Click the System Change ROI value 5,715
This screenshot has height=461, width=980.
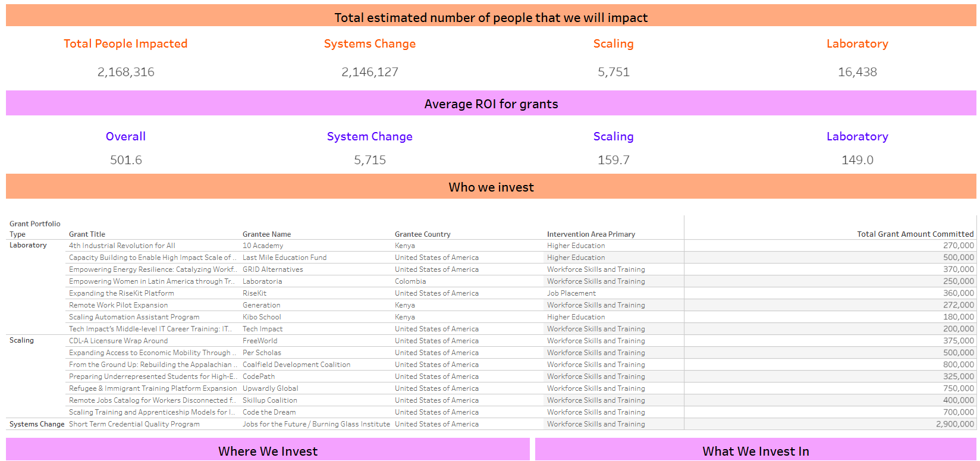click(x=369, y=160)
